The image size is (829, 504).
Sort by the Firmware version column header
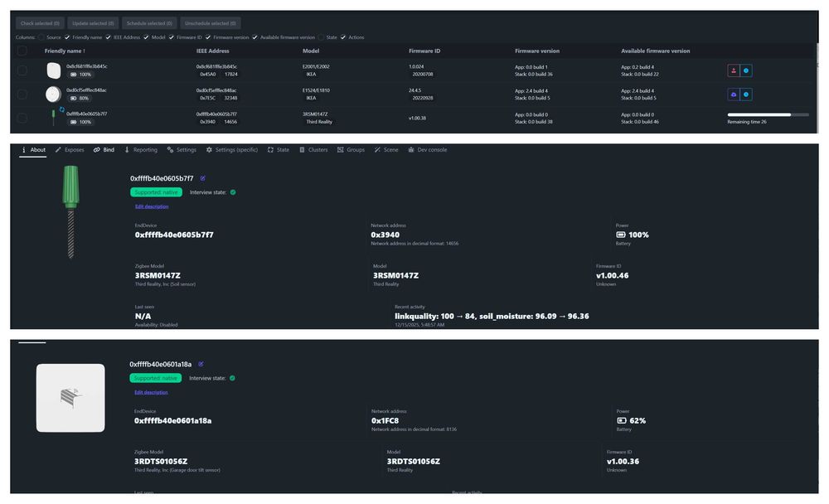537,51
